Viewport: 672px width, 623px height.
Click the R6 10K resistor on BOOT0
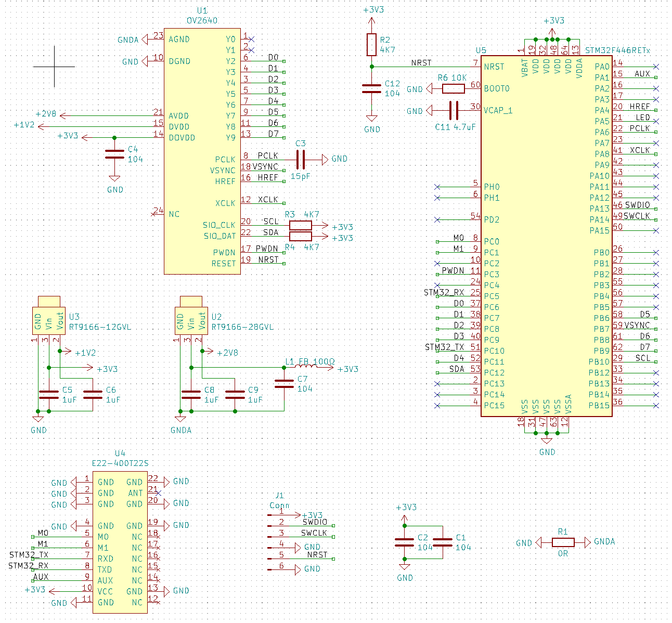(454, 89)
